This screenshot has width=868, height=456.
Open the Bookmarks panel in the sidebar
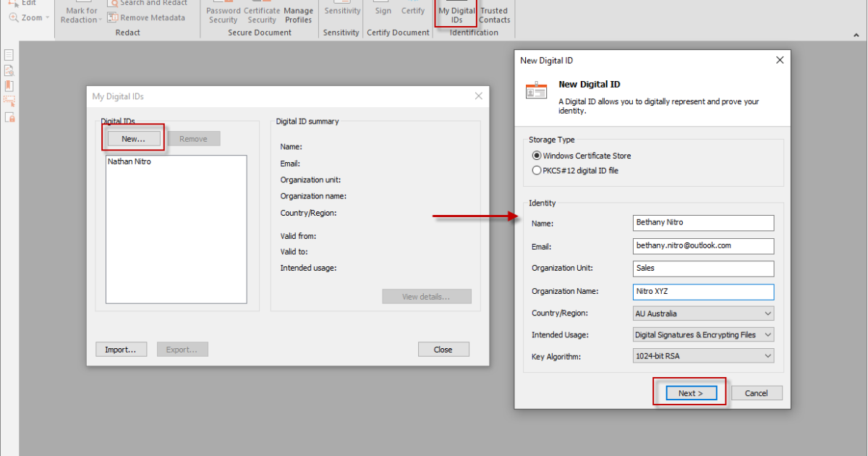[9, 85]
